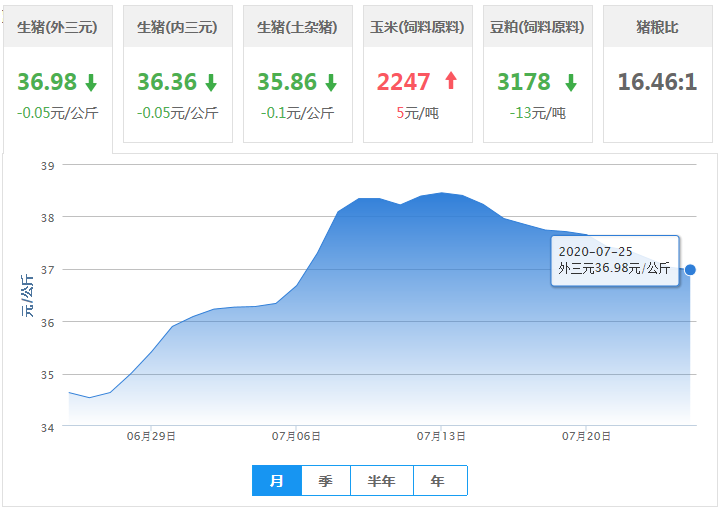Click the 16.46:1 ratio value
Image resolution: width=723 pixels, height=513 pixels.
coord(657,82)
